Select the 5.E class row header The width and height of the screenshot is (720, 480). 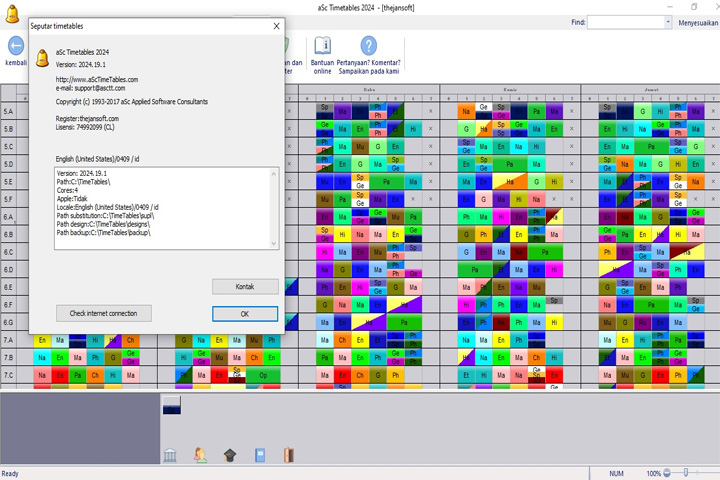coord(8,182)
